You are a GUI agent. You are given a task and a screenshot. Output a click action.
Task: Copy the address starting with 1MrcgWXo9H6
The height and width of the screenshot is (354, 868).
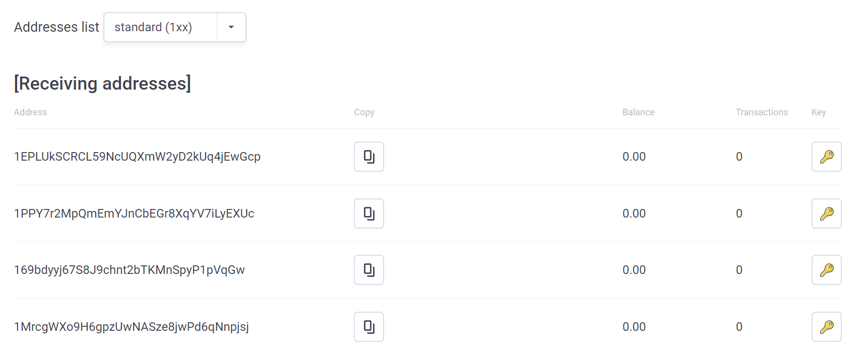(x=369, y=327)
